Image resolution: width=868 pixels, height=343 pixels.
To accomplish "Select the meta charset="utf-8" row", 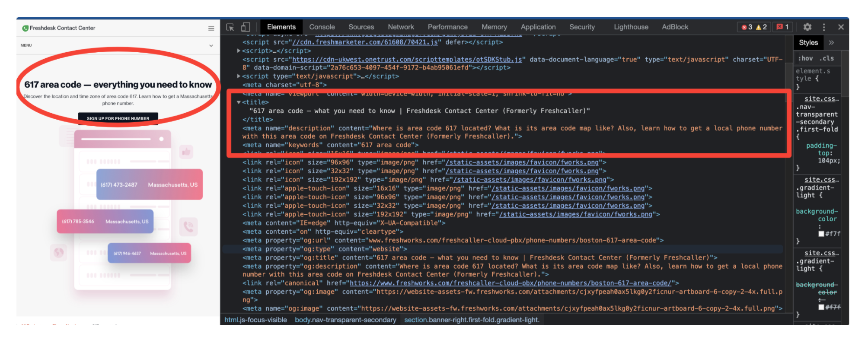I will point(284,85).
